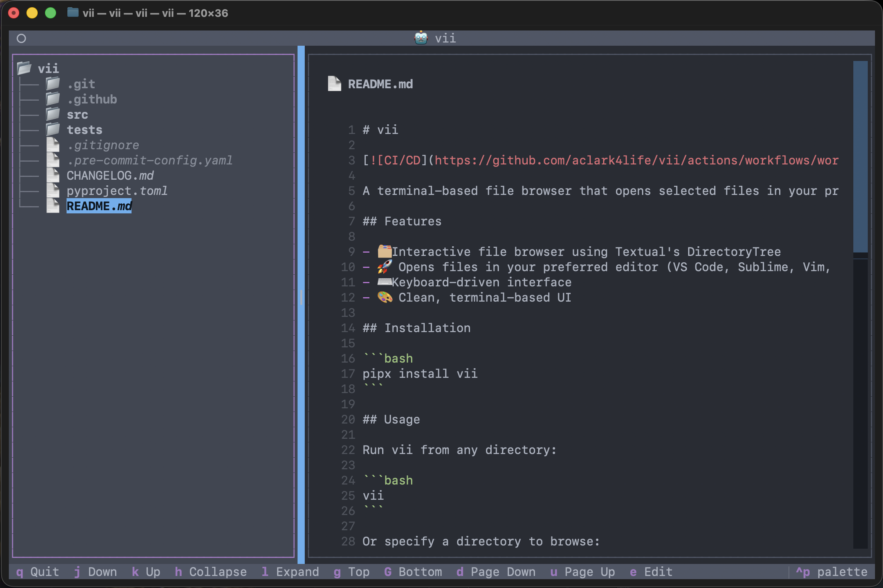Image resolution: width=883 pixels, height=588 pixels.
Task: Click Page Down in the footer
Action: (496, 572)
